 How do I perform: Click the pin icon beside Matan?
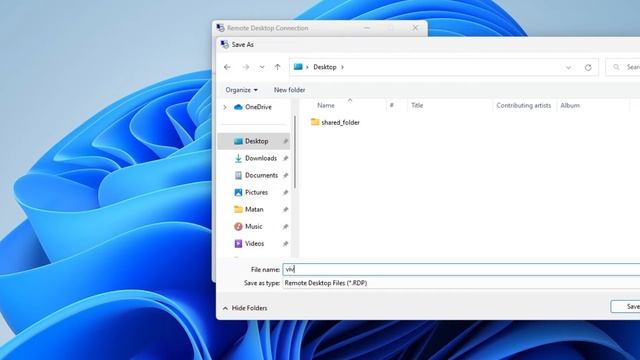pos(285,210)
